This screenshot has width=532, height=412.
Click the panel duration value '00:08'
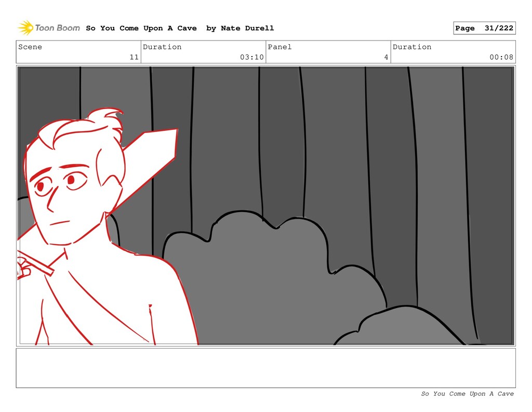tap(501, 57)
